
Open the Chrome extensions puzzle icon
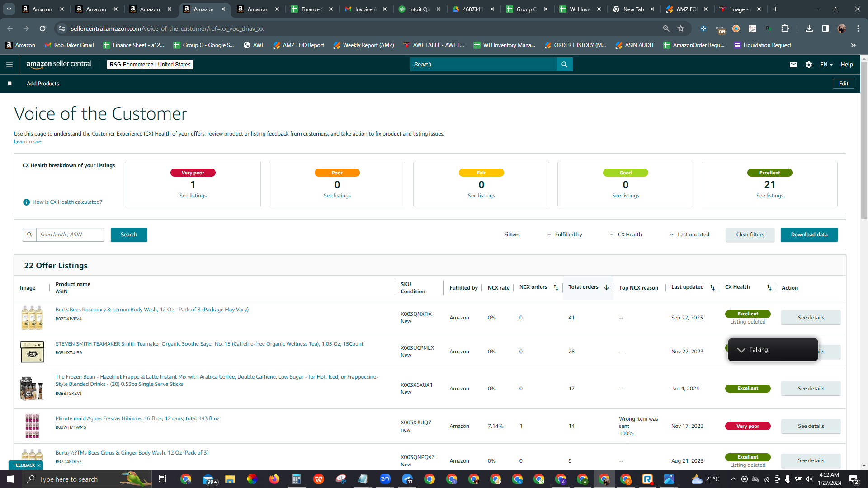pyautogui.click(x=785, y=28)
